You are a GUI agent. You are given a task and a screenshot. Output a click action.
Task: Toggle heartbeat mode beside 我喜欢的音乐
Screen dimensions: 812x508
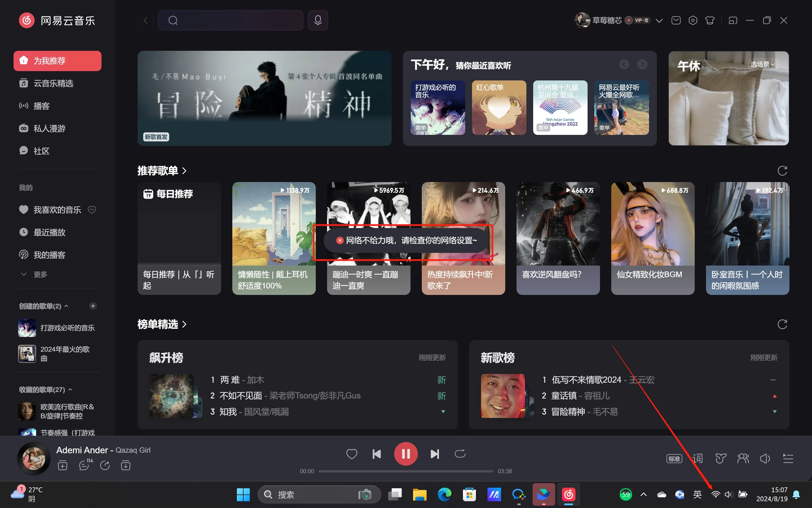click(x=92, y=210)
